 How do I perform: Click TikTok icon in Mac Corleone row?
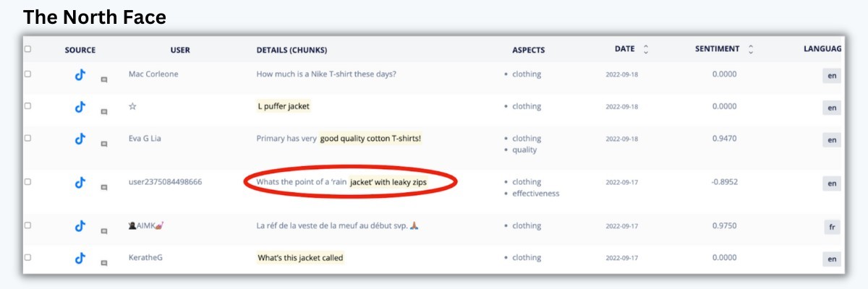click(x=80, y=74)
